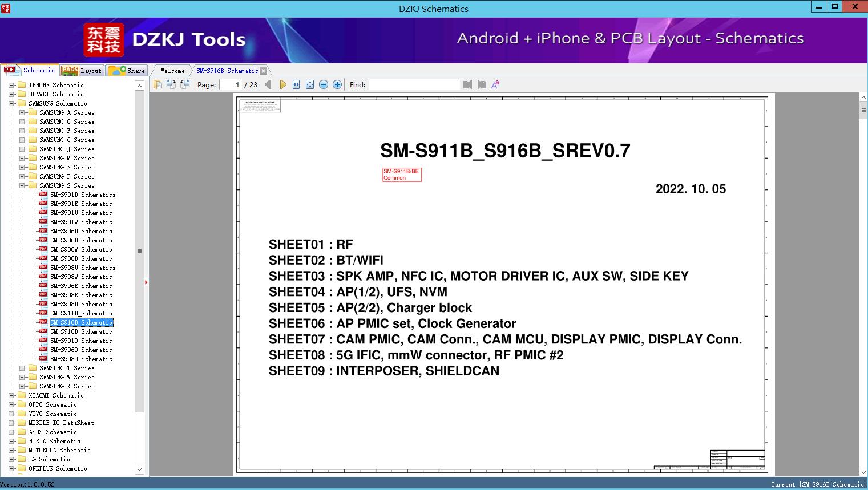868x490 pixels.
Task: Click find next icon
Action: [x=482, y=84]
